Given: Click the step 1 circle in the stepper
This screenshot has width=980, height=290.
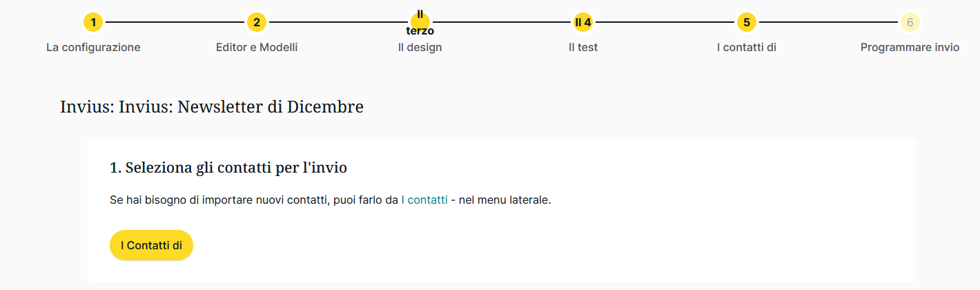Looking at the screenshot, I should point(93,22).
